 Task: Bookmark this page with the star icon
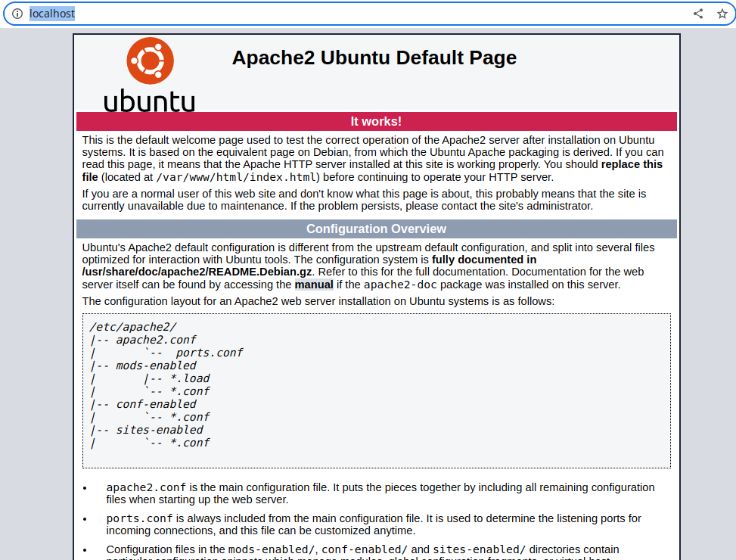(722, 14)
